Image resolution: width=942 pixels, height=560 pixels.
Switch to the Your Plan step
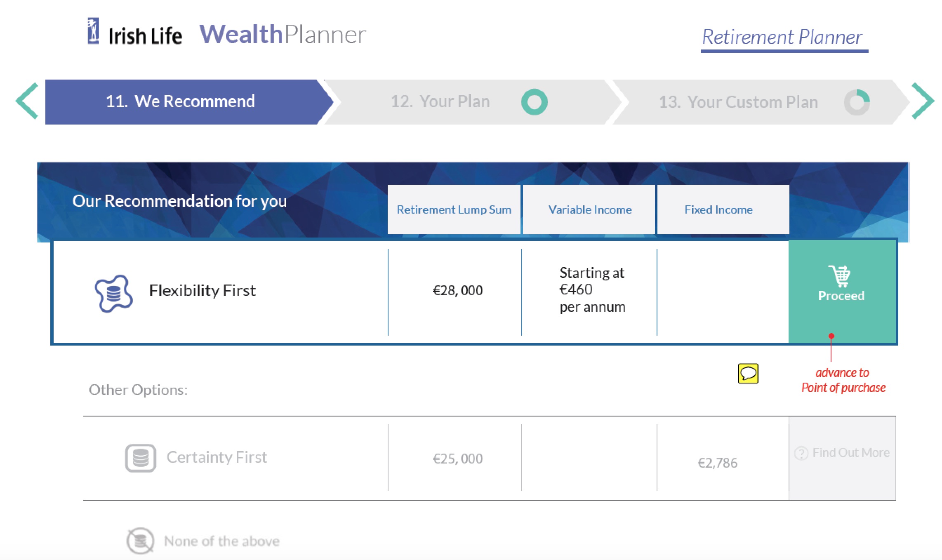point(440,102)
